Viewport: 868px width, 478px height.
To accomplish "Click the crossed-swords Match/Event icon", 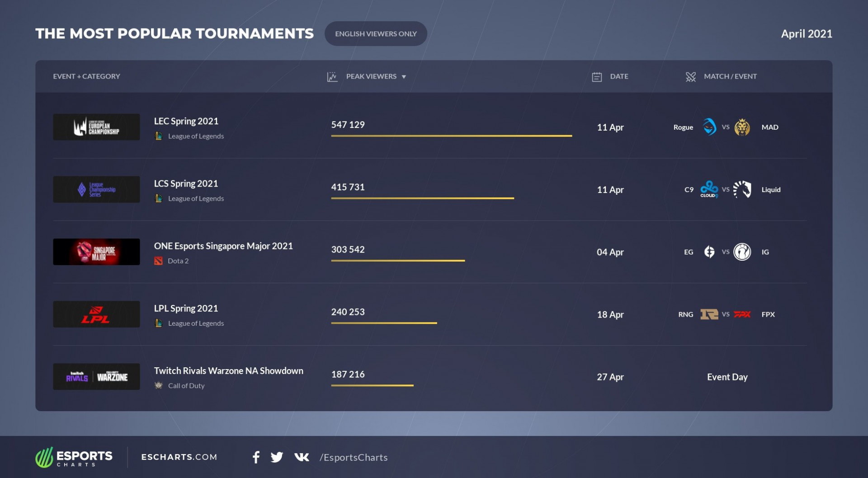I will (x=690, y=76).
